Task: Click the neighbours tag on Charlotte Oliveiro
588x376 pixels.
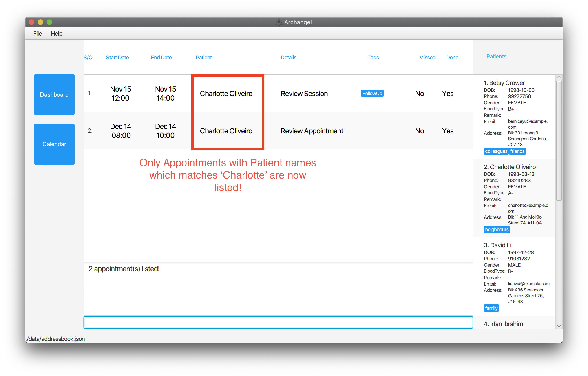Action: coord(496,230)
